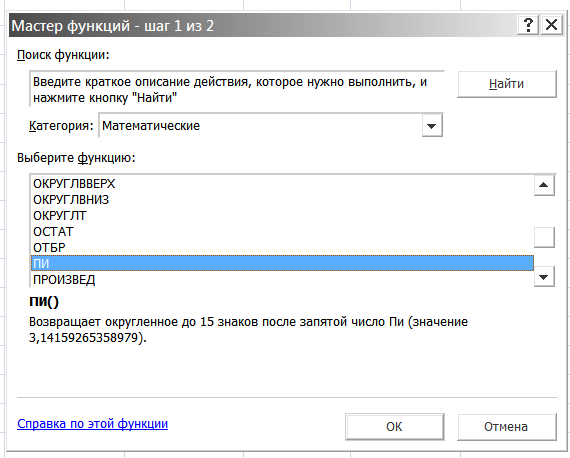Click the dialog title bar

pos(262,25)
